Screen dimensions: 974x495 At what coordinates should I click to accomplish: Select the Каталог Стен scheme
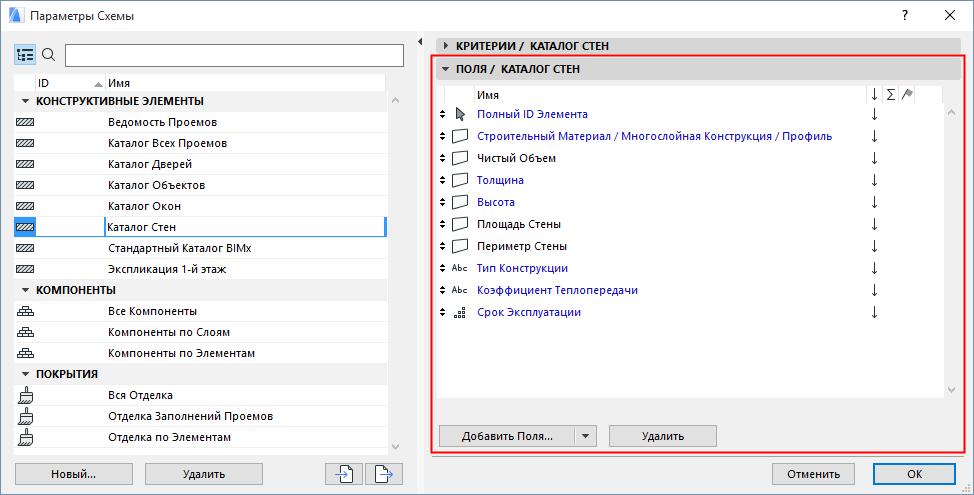tap(200, 227)
